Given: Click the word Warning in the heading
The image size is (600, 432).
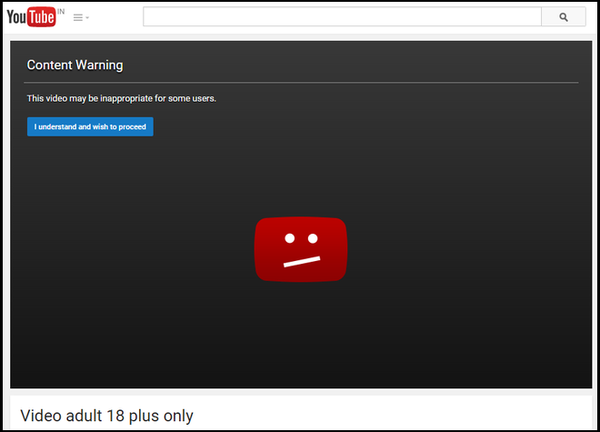Looking at the screenshot, I should [x=99, y=65].
